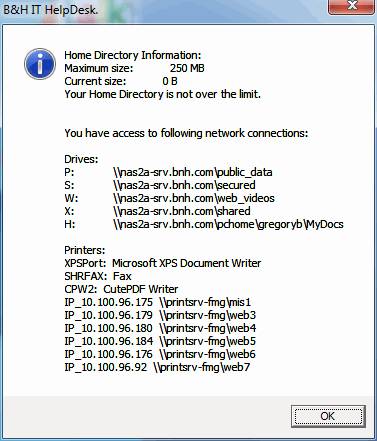Image resolution: width=377 pixels, height=441 pixels.
Task: Click the shared network path
Action: click(182, 211)
